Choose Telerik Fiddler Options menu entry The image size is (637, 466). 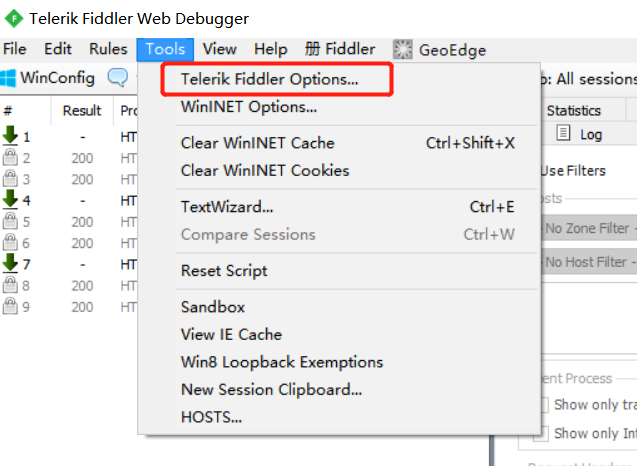pyautogui.click(x=270, y=79)
